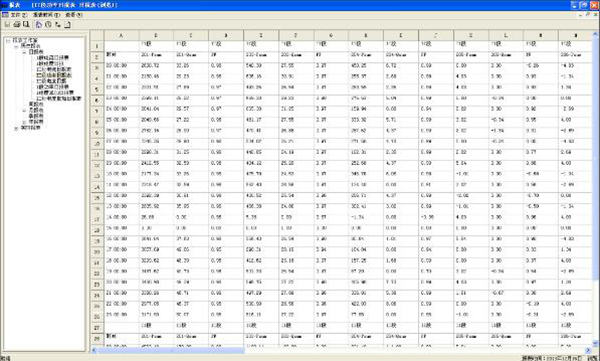The height and width of the screenshot is (361, 600).
Task: Click the blue highlighted page icon in toolbar
Action: (39, 25)
